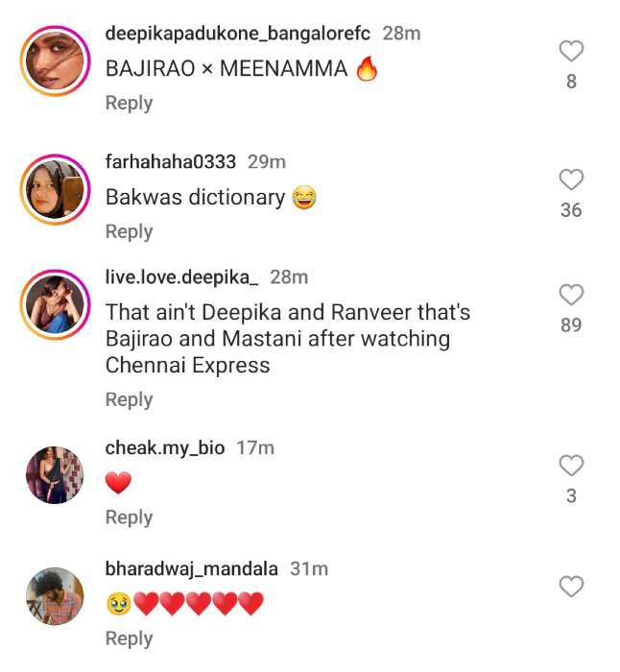This screenshot has width=620, height=672.
Task: Reply to cheak.my_bio's heart comment
Action: pyautogui.click(x=129, y=517)
